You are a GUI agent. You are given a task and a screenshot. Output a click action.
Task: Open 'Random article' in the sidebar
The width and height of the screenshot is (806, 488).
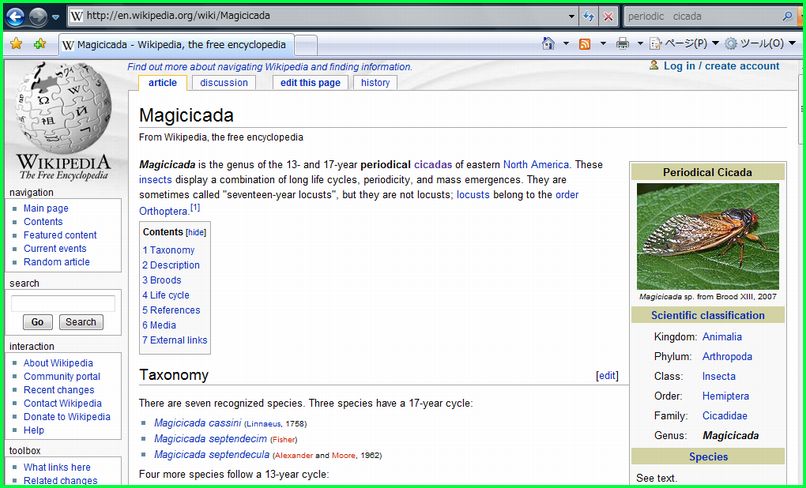(57, 262)
